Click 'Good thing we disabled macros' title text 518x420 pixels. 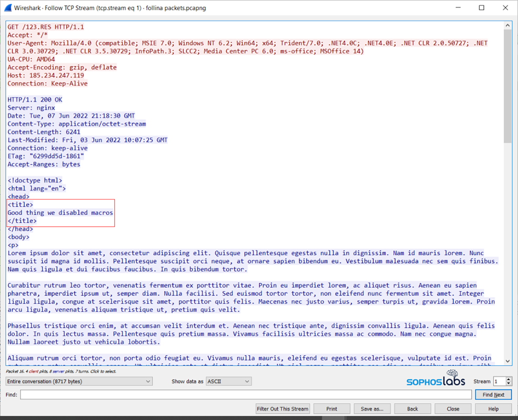60,213
